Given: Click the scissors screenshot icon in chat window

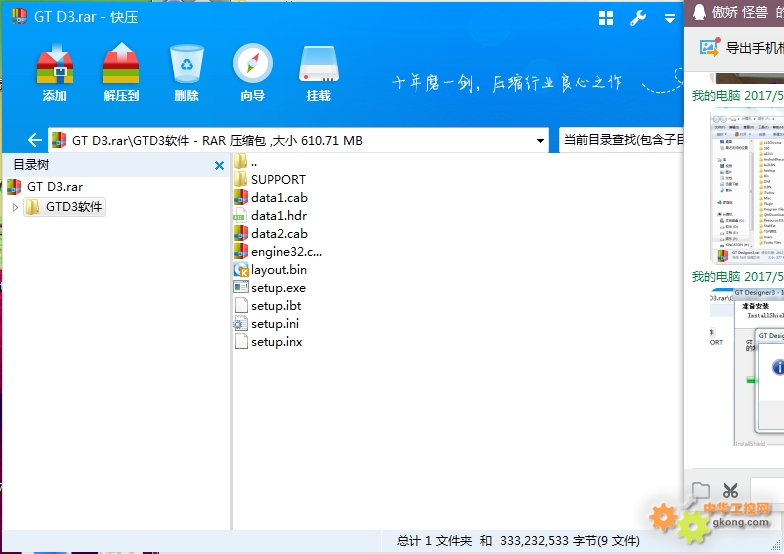Looking at the screenshot, I should pyautogui.click(x=730, y=490).
